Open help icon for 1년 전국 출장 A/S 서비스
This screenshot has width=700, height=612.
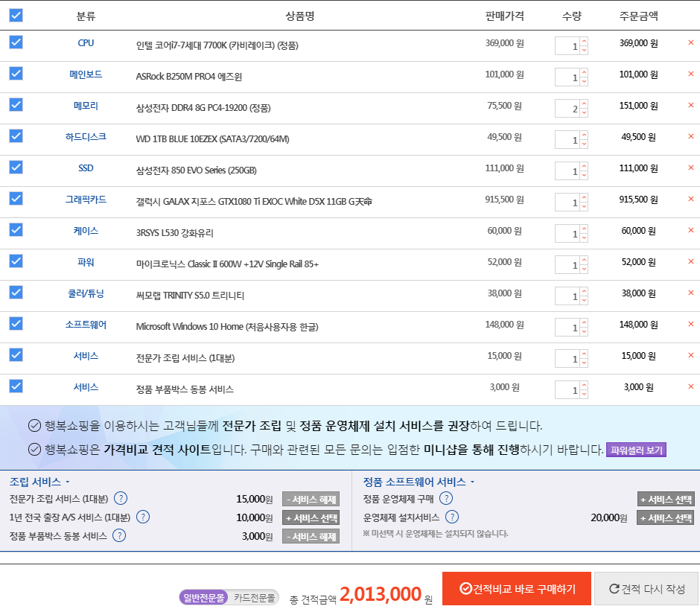(142, 517)
